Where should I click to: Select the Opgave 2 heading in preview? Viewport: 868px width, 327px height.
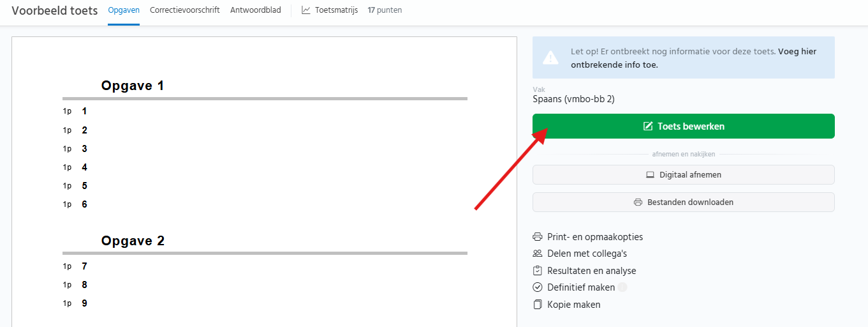point(133,241)
